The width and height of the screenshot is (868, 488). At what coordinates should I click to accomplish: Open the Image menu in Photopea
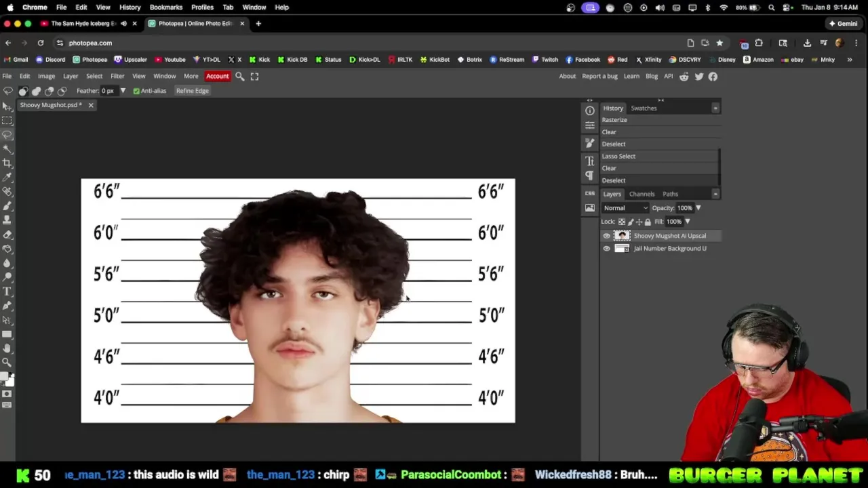pyautogui.click(x=46, y=77)
